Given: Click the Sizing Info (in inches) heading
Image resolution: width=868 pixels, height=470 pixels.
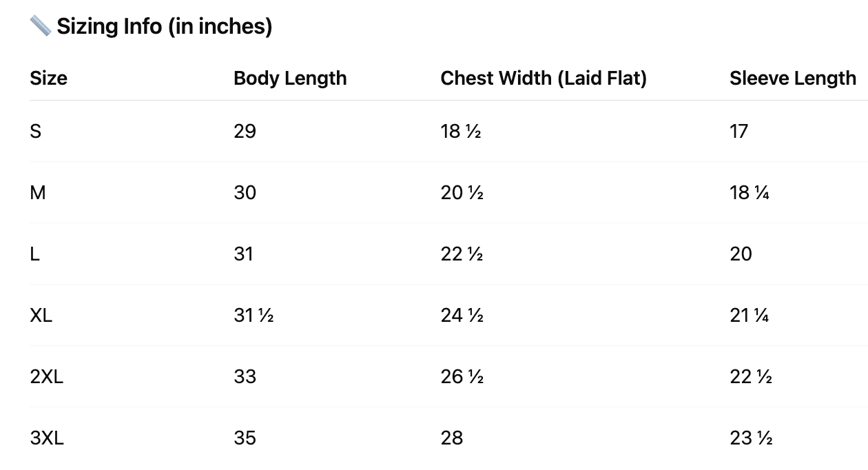Looking at the screenshot, I should point(164,26).
